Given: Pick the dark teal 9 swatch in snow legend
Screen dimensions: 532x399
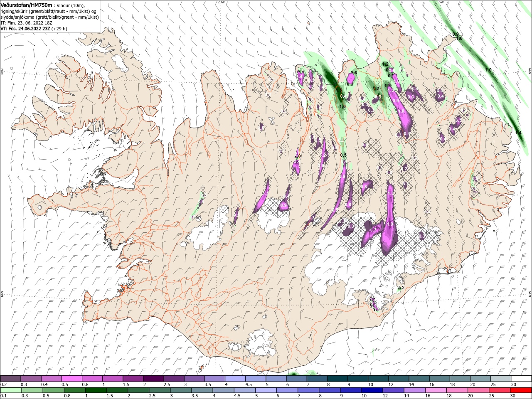Looking at the screenshot, I should click(x=357, y=379).
